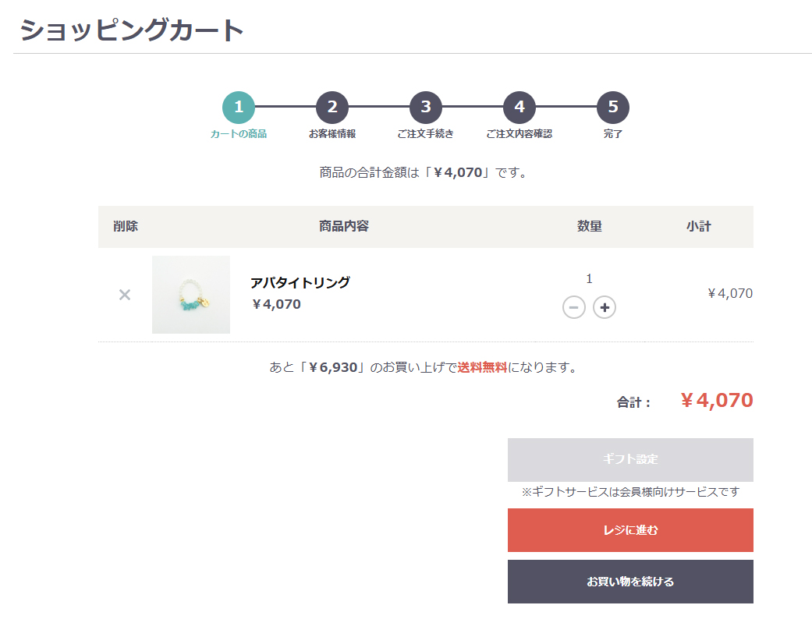Viewport: 812px width, 644px height.
Task: Click the ¥4,070 price under the product name
Action: (276, 304)
